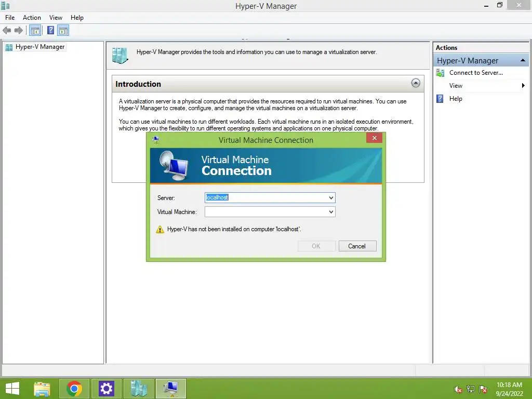Open the Server dropdown list

(331, 198)
